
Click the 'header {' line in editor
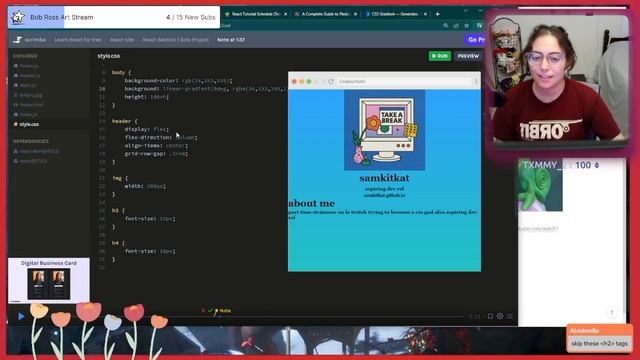coord(124,121)
